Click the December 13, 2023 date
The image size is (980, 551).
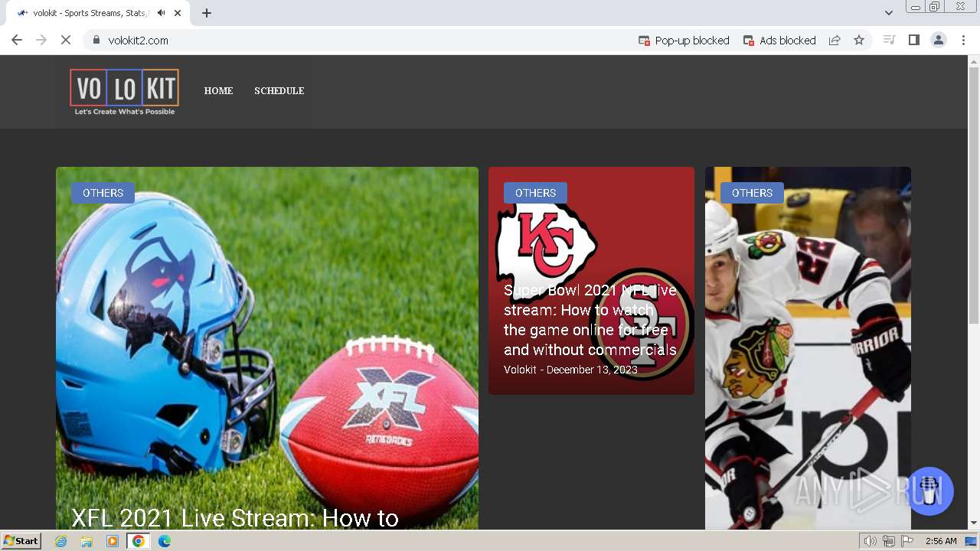tap(592, 370)
